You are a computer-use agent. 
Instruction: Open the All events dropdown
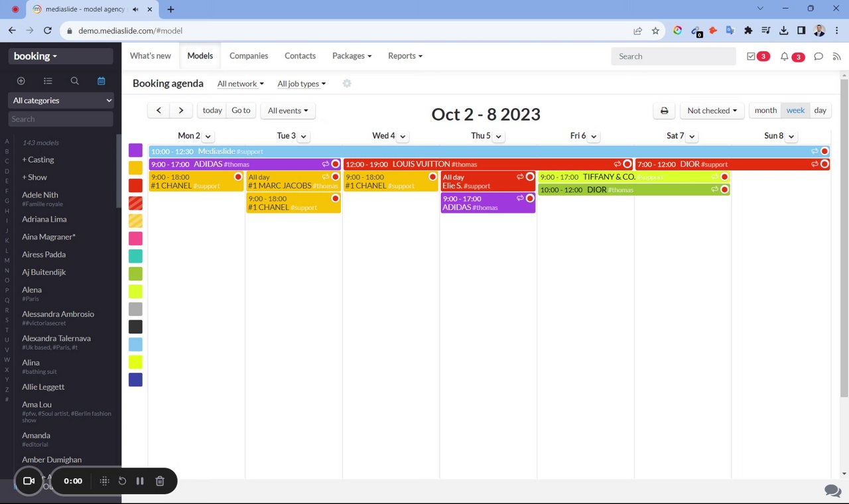click(x=288, y=111)
